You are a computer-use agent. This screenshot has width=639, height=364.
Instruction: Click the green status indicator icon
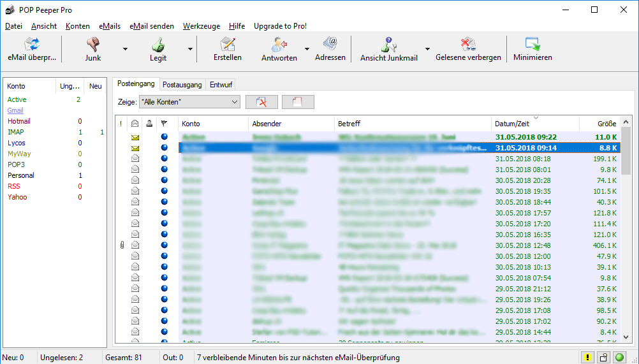[619, 358]
